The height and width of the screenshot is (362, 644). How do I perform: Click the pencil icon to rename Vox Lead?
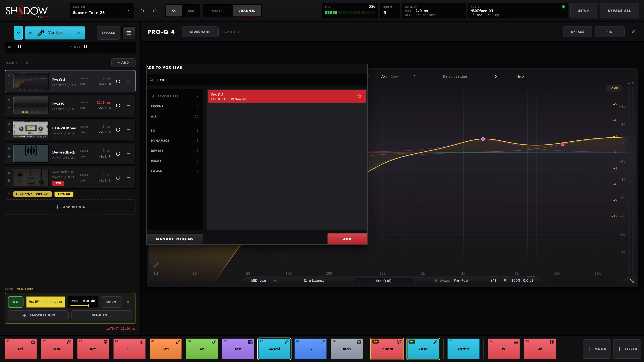pos(78,33)
